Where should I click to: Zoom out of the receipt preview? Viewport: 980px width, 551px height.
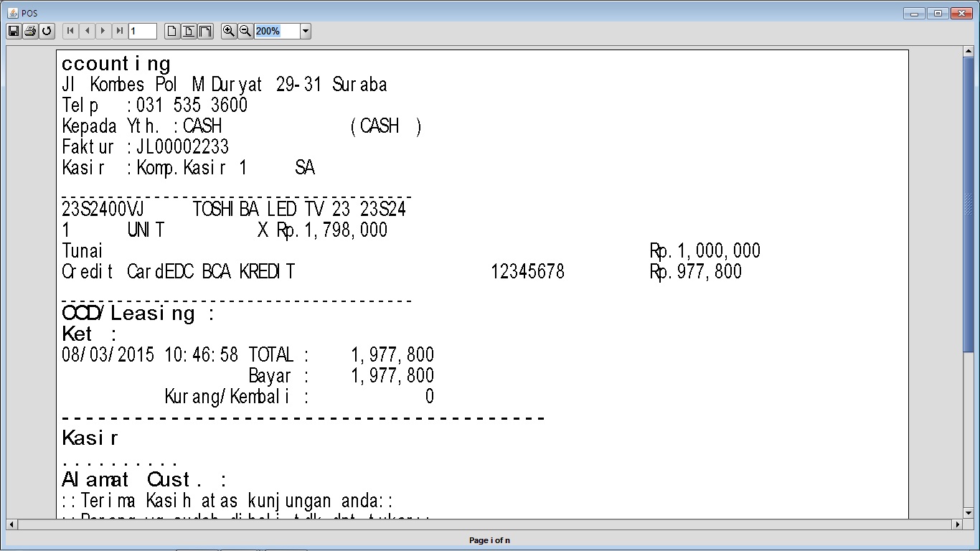coord(245,31)
